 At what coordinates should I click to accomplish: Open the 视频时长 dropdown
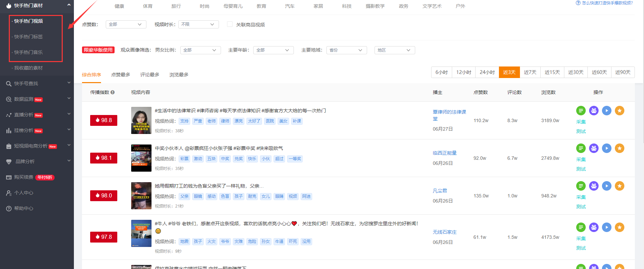[x=199, y=24]
